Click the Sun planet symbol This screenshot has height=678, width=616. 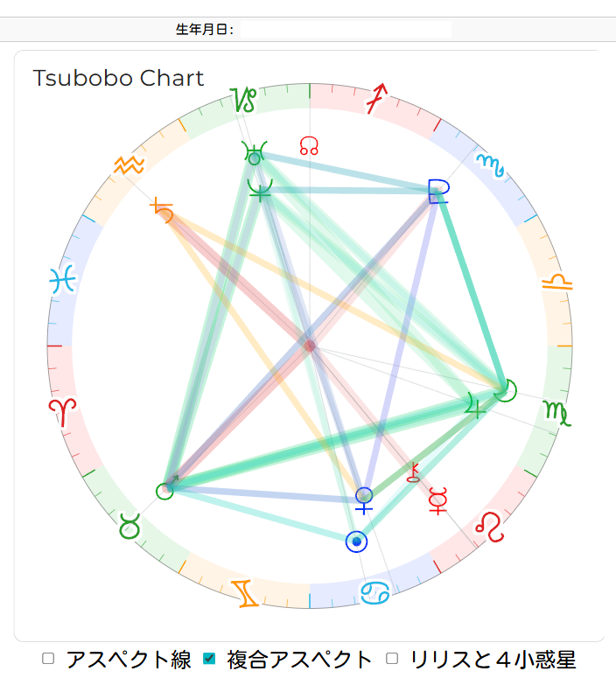pos(356,542)
